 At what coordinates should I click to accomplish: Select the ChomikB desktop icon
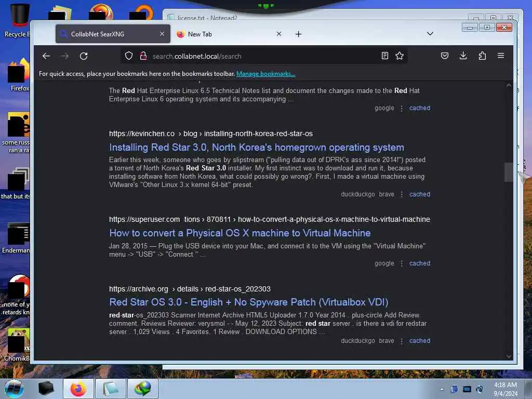point(16,344)
